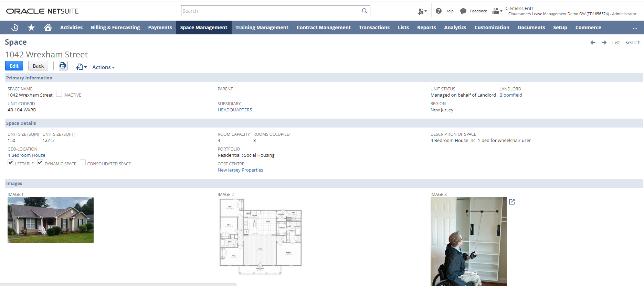
Task: Open the Customization menu
Action: pyautogui.click(x=492, y=27)
